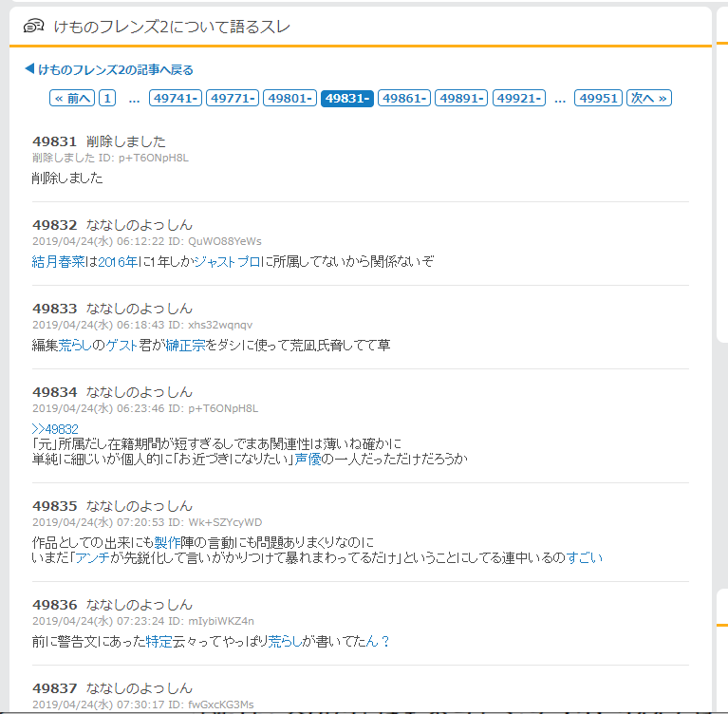The height and width of the screenshot is (714, 728).
Task: Open the ジャストプロ link in post 49832
Action: pyautogui.click(x=227, y=261)
